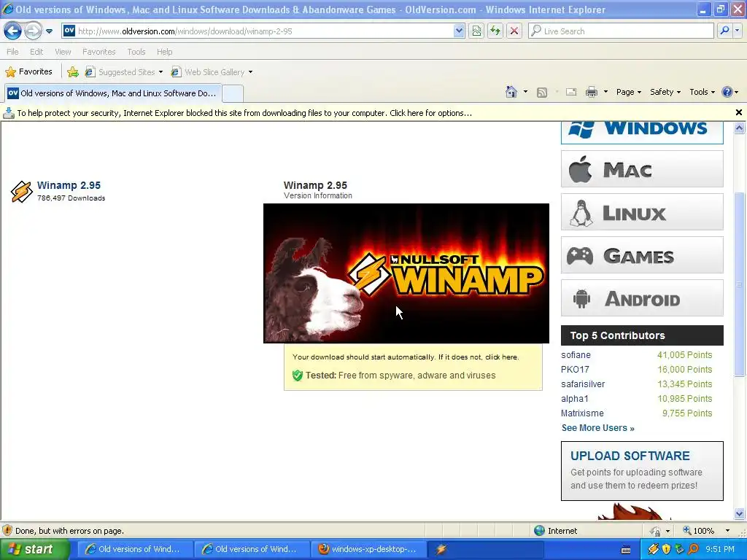Screen dimensions: 747x560
Task: Open the Mac category button
Action: coord(642,169)
